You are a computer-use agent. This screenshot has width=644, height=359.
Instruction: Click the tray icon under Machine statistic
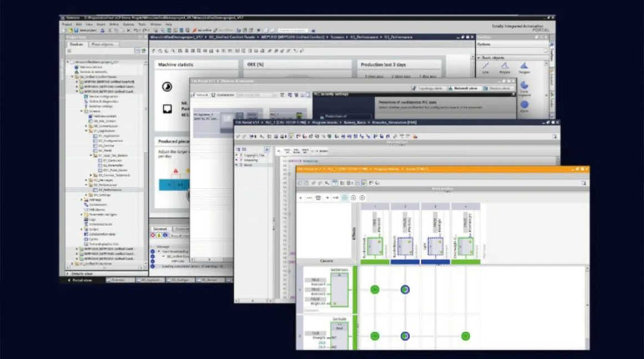click(x=167, y=109)
